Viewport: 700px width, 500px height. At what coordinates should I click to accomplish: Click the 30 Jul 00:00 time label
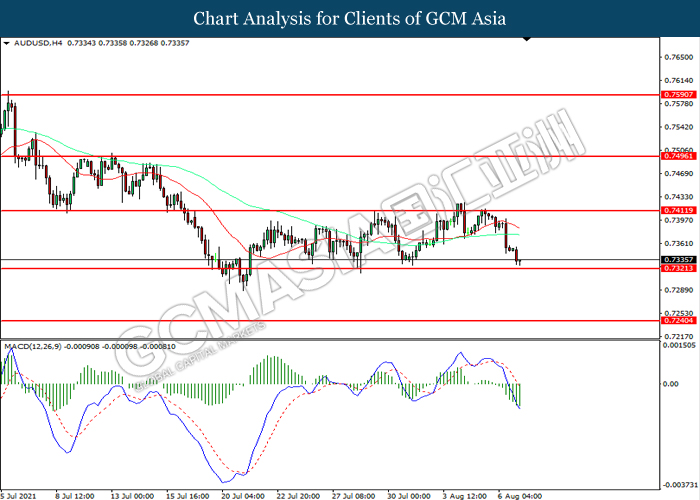(x=409, y=496)
